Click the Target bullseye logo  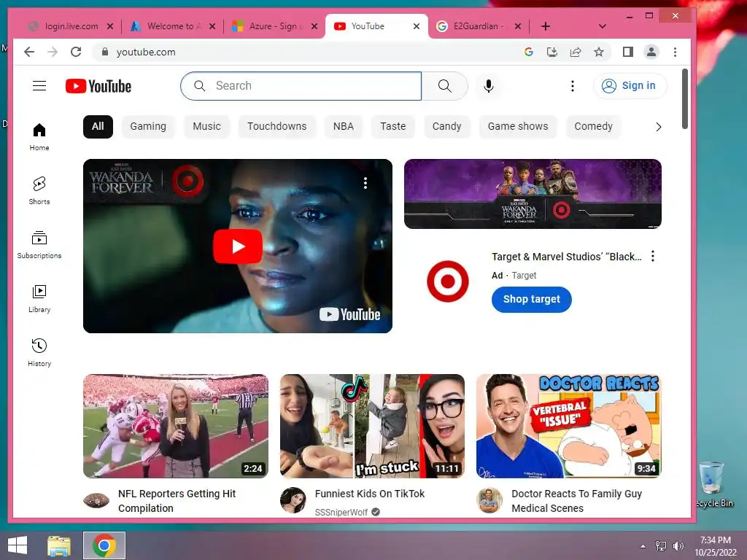[x=447, y=281]
